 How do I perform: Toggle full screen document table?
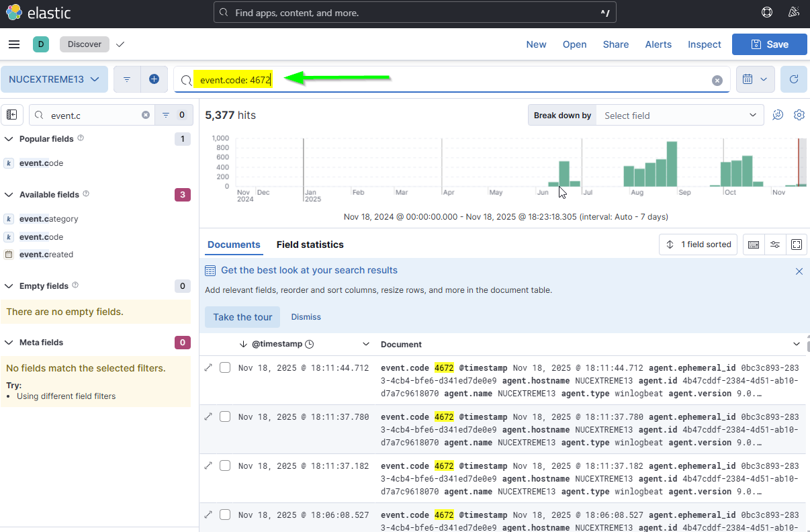tap(797, 245)
